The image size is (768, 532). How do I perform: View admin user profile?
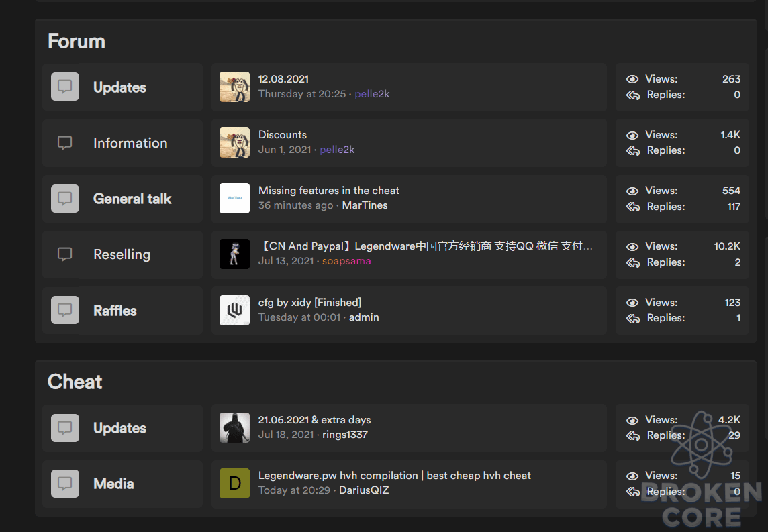click(364, 317)
